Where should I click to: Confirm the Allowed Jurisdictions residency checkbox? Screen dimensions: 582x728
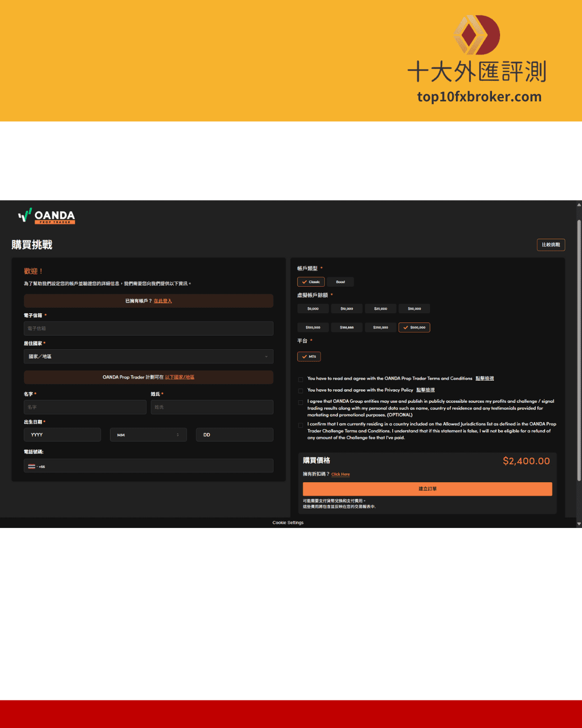click(301, 425)
